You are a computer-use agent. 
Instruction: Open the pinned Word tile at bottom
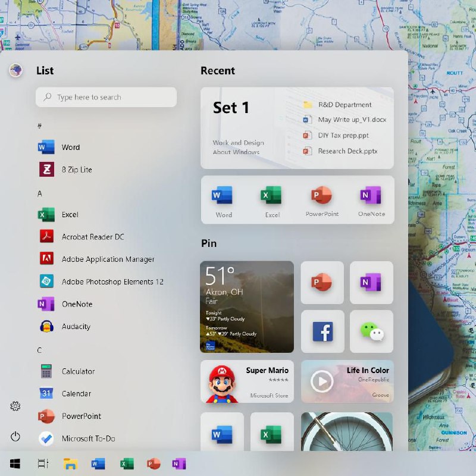pyautogui.click(x=222, y=432)
